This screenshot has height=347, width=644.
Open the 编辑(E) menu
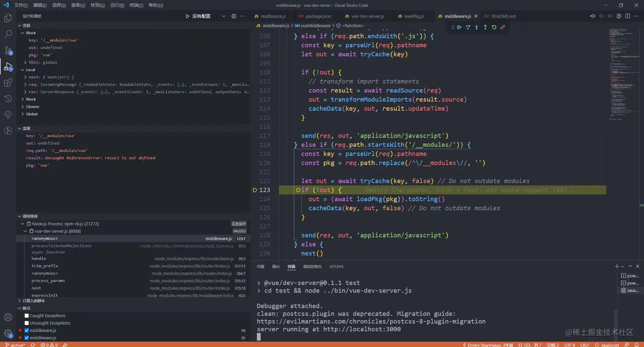pos(40,5)
